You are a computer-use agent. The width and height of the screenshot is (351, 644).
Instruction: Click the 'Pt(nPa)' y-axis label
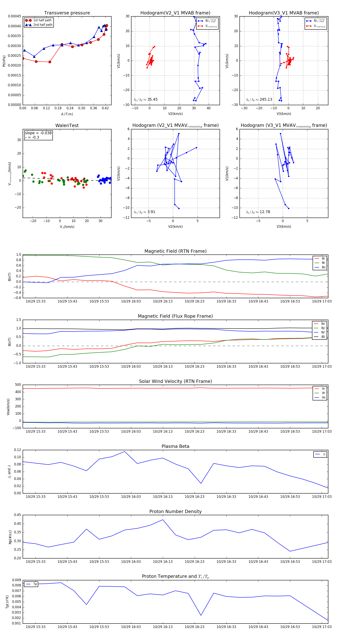pos(4,61)
